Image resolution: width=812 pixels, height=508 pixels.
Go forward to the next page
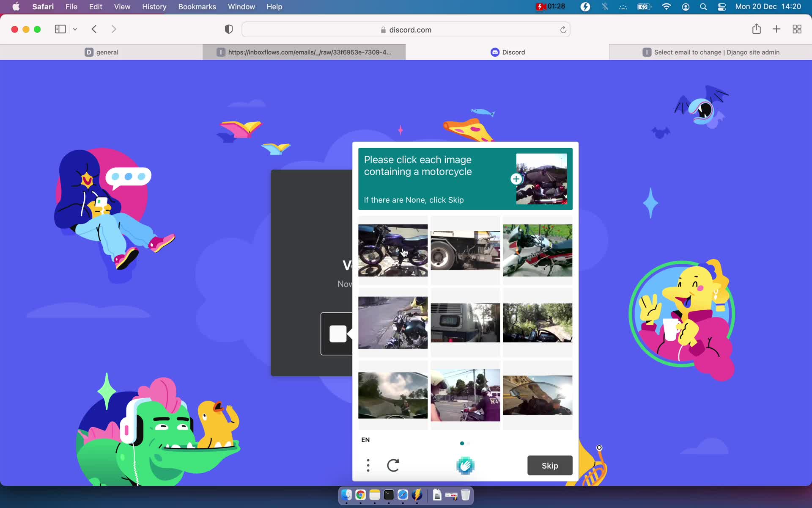113,29
